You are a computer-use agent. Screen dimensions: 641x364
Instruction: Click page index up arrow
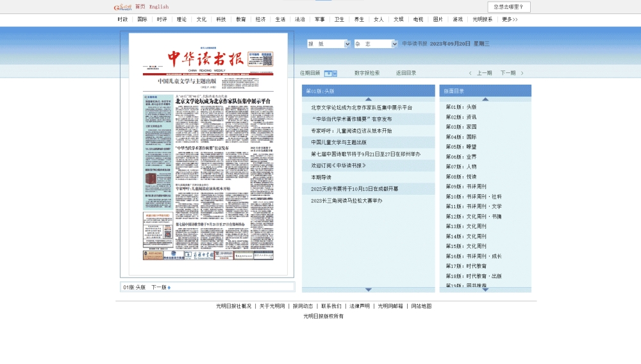pyautogui.click(x=485, y=99)
